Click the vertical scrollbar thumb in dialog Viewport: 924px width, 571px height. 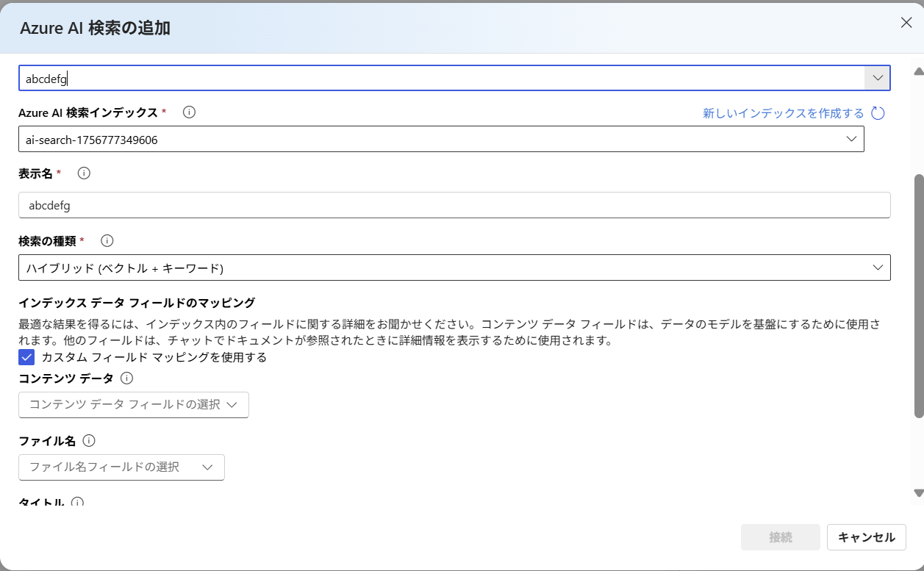coord(918,296)
